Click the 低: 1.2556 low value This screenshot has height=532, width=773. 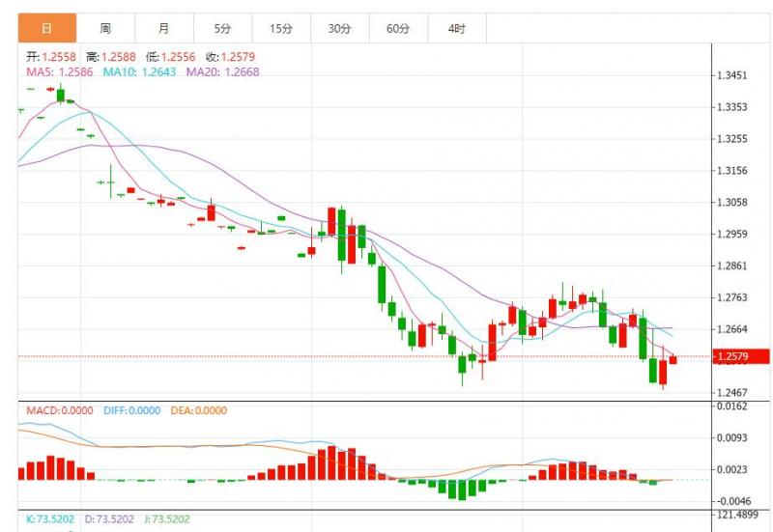[171, 57]
